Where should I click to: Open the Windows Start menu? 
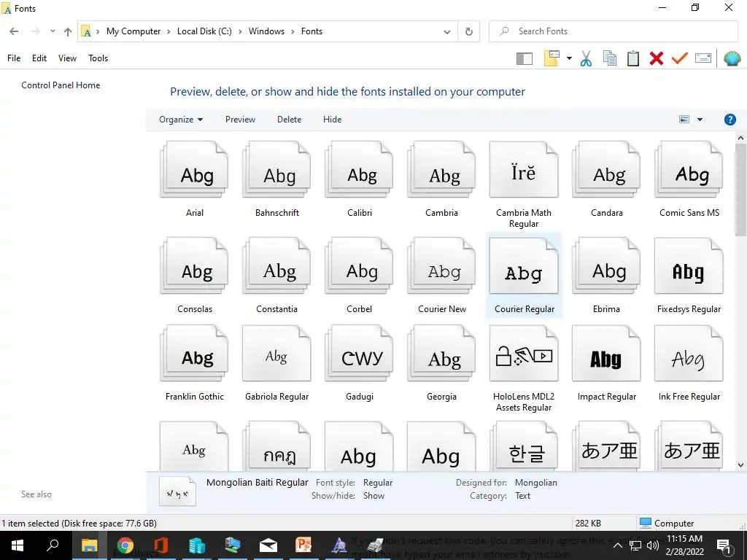click(18, 545)
